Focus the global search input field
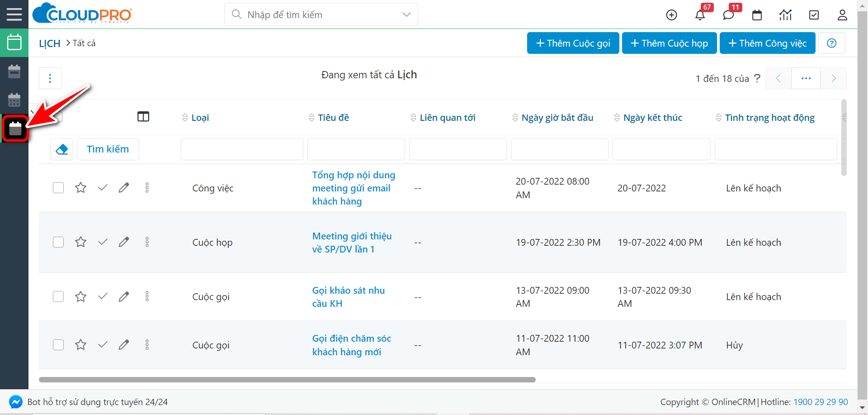This screenshot has height=415, width=868. [x=321, y=14]
